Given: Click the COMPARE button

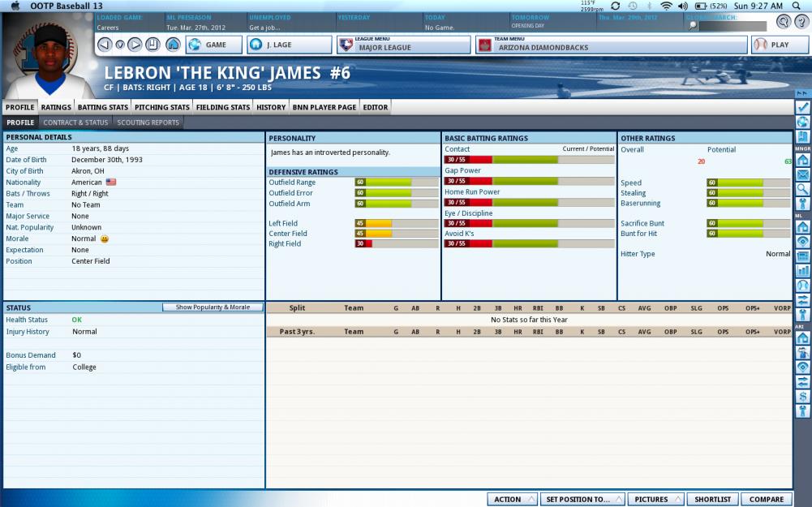Looking at the screenshot, I should pyautogui.click(x=767, y=499).
